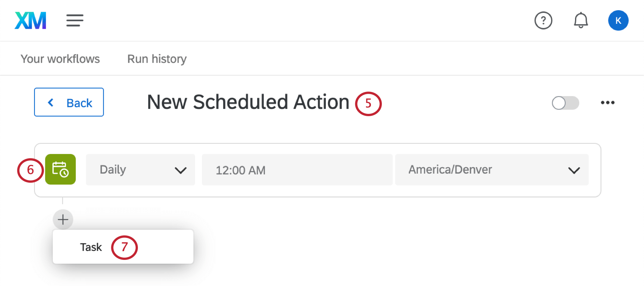Viewport: 644px width, 286px height.
Task: Open notifications by clicking the bell icon
Action: (x=581, y=20)
